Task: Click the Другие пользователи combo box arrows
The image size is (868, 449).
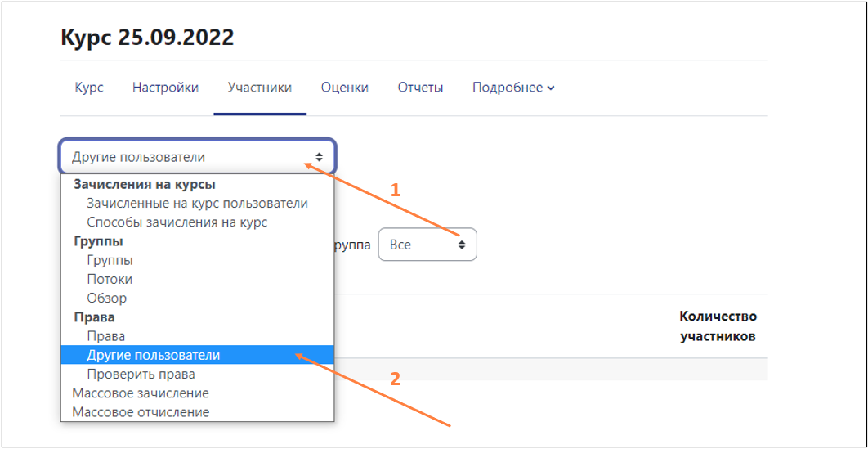Action: tap(320, 157)
